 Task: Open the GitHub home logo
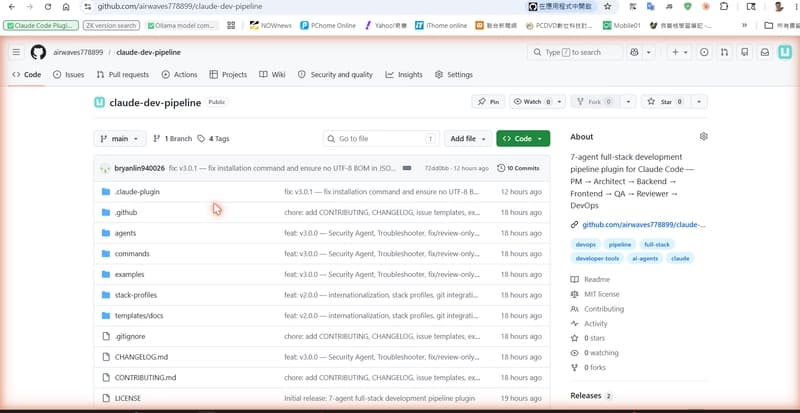[38, 52]
